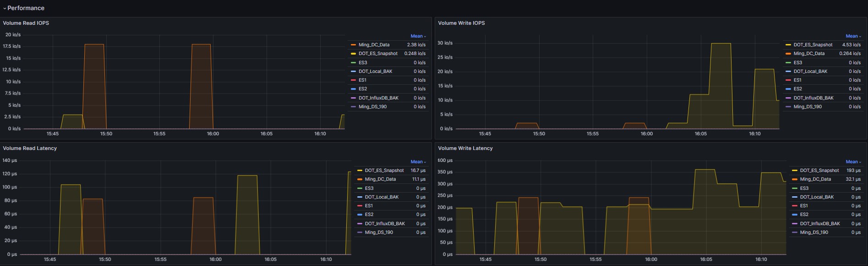Open green ES3 color swatch in Volume Read IOPS
The height and width of the screenshot is (266, 868).
pos(353,63)
